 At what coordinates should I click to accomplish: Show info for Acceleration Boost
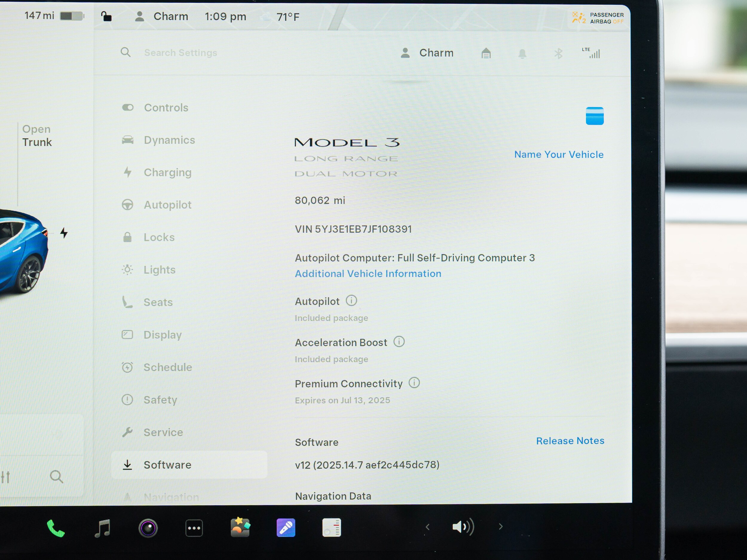[399, 342]
